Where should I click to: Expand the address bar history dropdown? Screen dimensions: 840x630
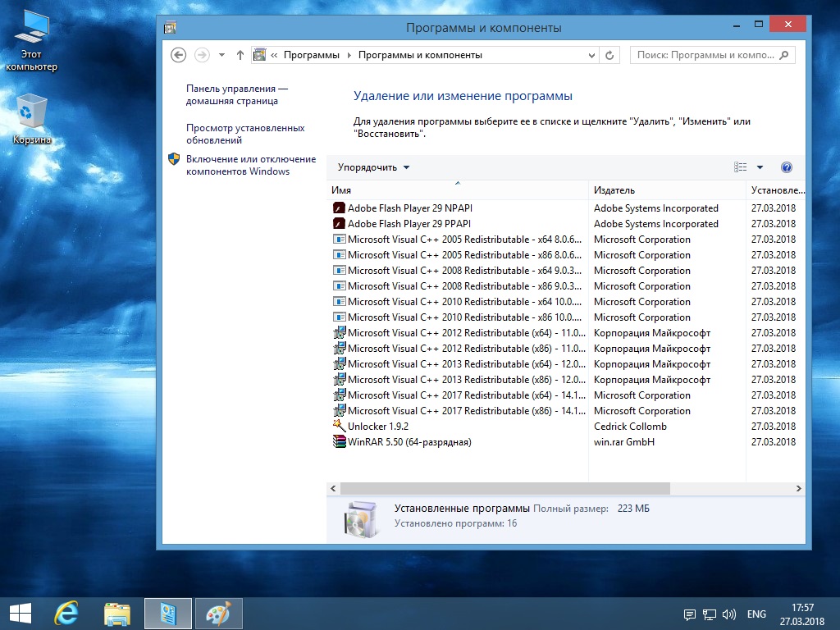tap(591, 55)
